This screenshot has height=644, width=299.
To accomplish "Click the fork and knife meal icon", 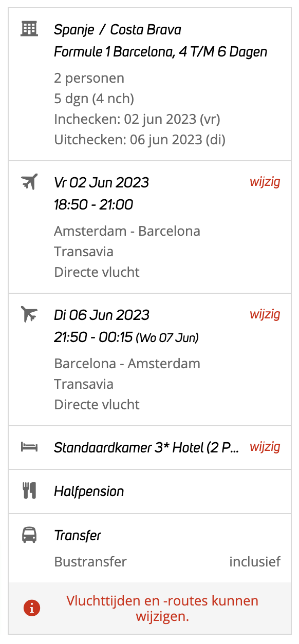I will (x=29, y=491).
